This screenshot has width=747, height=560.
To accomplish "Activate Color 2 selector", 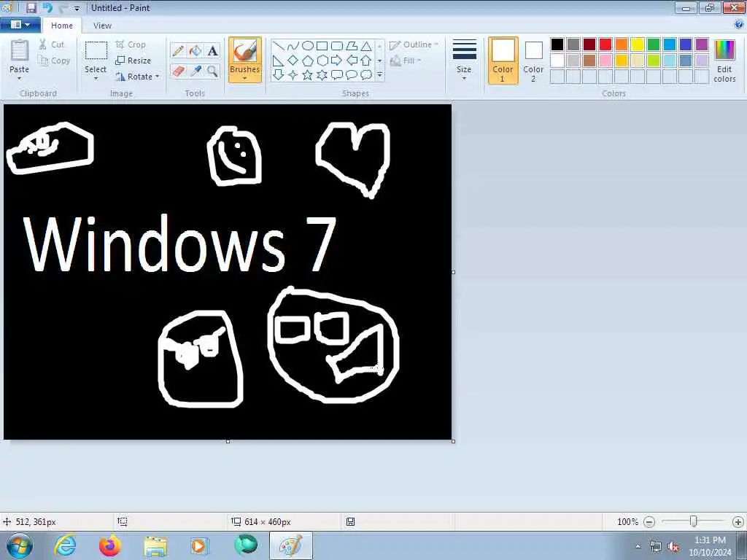I will [533, 61].
